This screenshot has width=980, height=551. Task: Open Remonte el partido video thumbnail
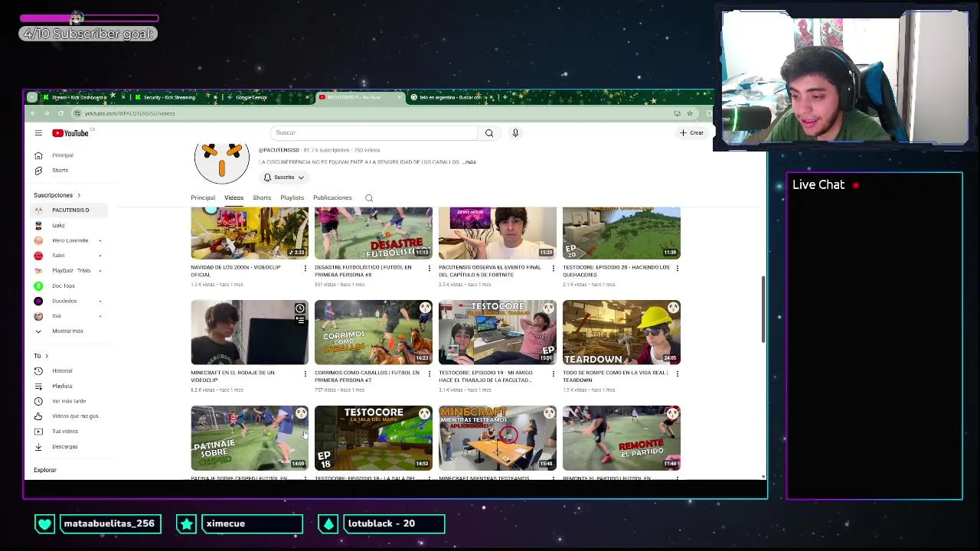pyautogui.click(x=622, y=438)
